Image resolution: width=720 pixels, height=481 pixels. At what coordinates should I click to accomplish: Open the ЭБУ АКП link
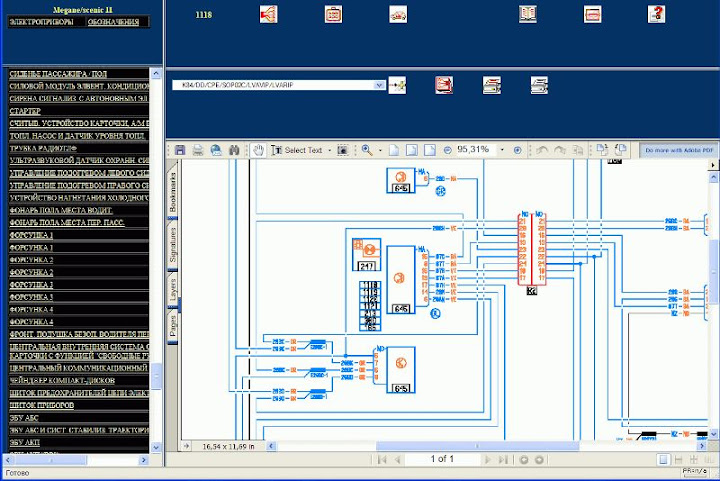pyautogui.click(x=24, y=442)
